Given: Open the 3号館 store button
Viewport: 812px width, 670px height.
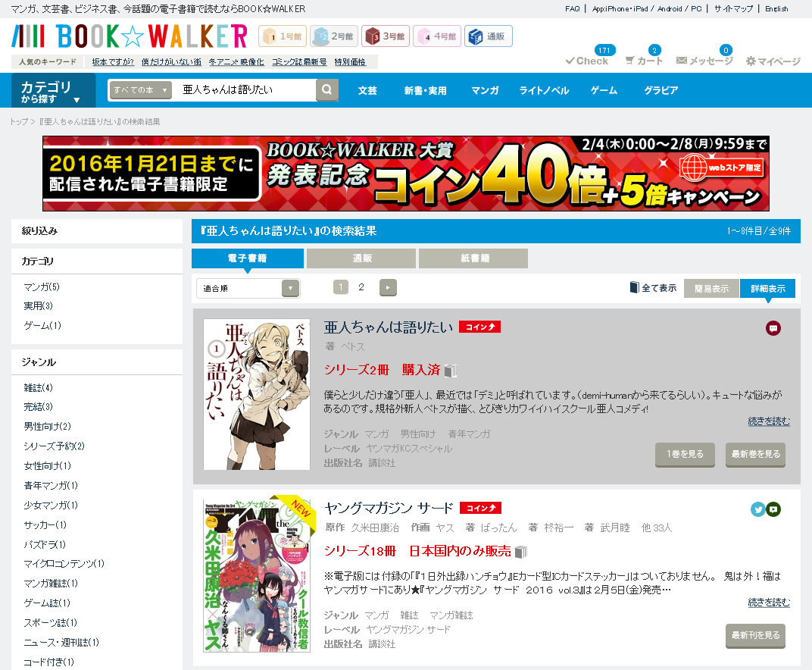Looking at the screenshot, I should click(386, 36).
